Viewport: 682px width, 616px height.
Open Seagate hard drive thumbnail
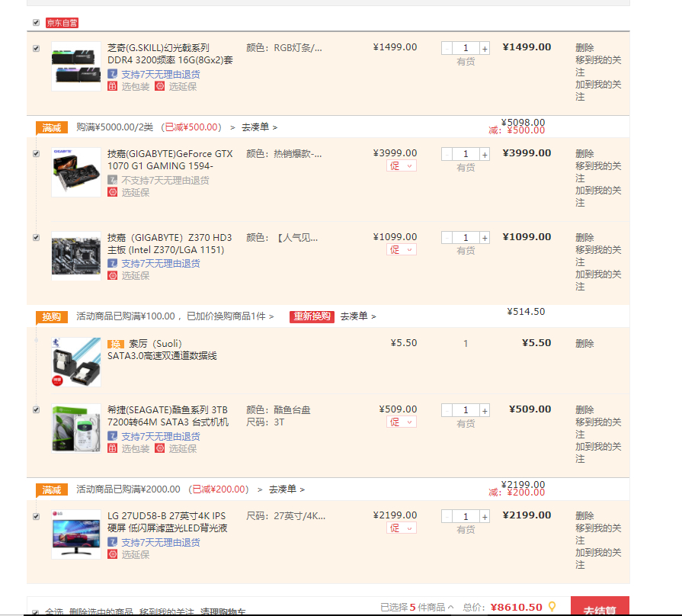click(76, 428)
